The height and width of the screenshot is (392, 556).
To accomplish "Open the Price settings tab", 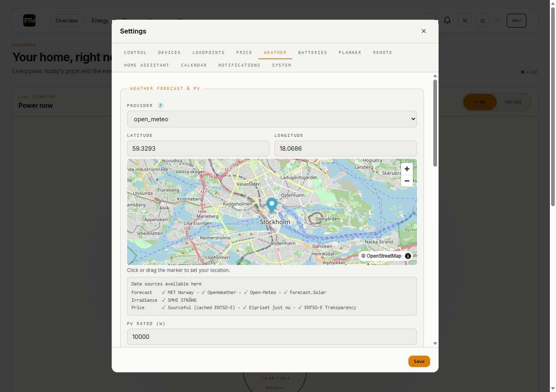I will 244,53.
